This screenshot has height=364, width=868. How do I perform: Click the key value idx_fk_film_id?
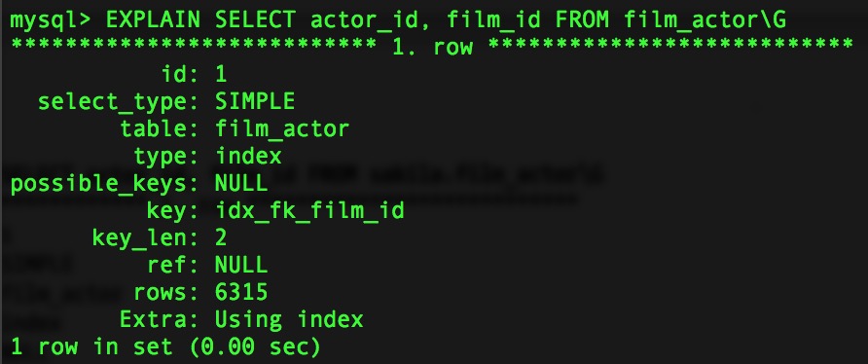pyautogui.click(x=309, y=210)
